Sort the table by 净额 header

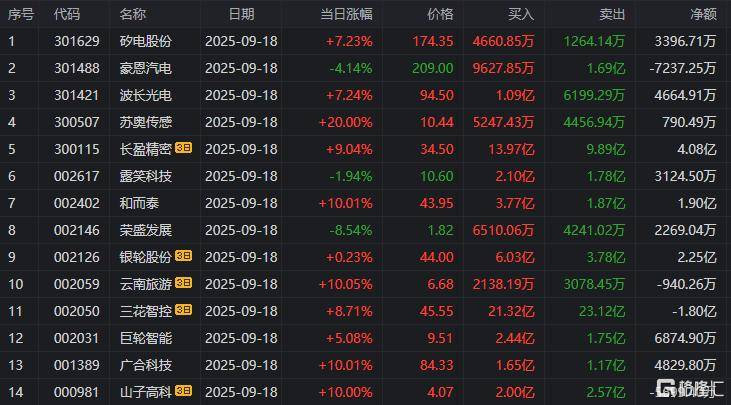(703, 14)
